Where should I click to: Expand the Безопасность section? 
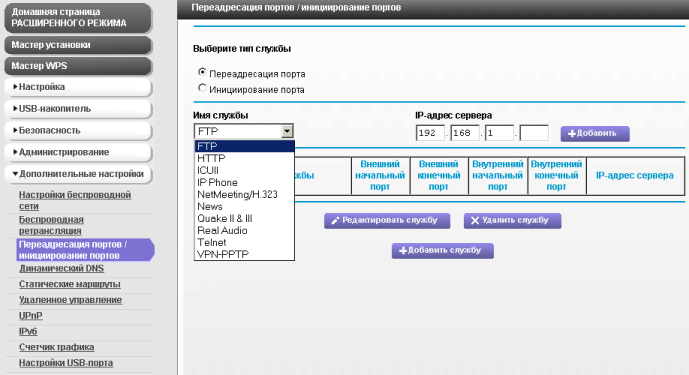[78, 131]
